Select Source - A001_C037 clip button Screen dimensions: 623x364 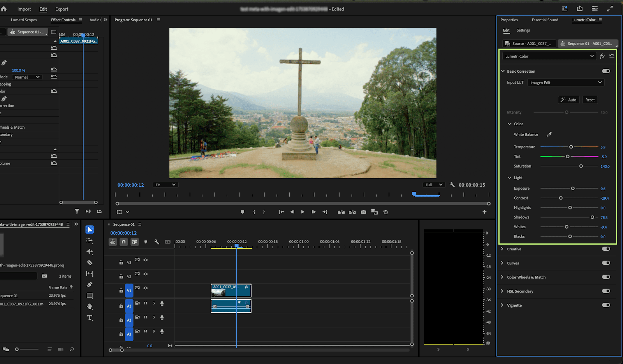(529, 44)
